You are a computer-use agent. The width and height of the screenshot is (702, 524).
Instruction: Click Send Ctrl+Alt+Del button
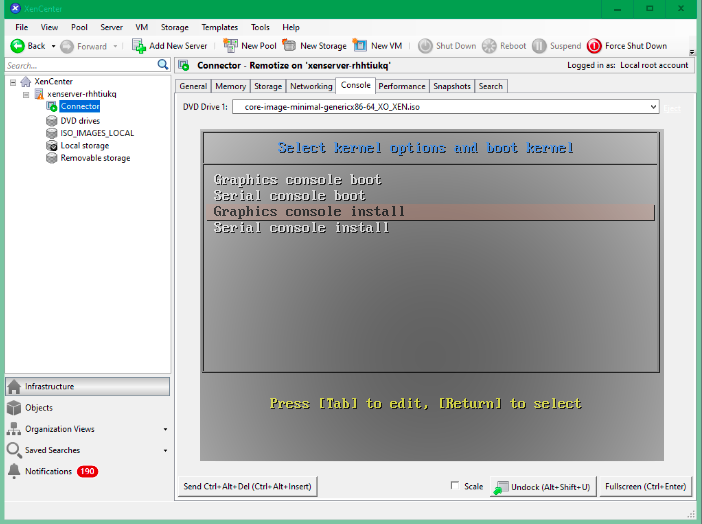[248, 486]
